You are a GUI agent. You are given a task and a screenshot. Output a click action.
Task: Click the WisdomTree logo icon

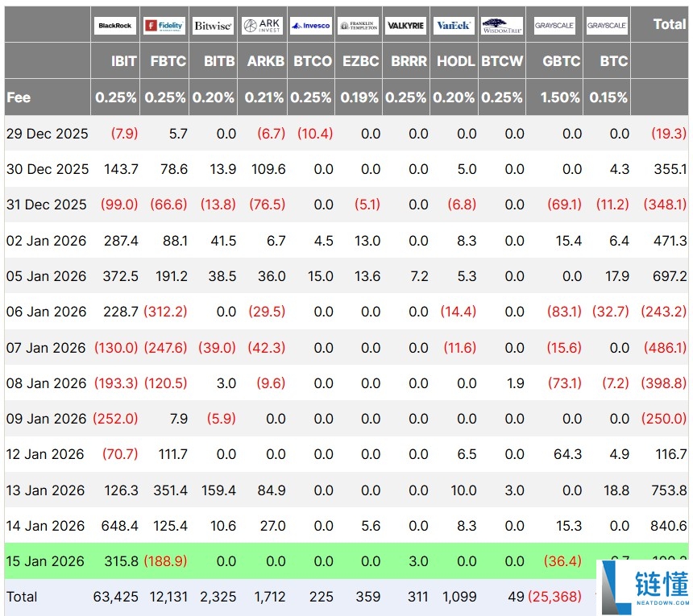[x=502, y=26]
